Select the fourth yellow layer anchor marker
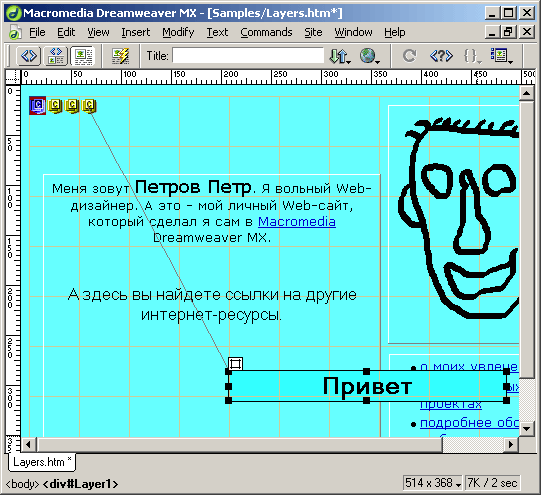Screen dimensions: 541x495 pos(89,106)
